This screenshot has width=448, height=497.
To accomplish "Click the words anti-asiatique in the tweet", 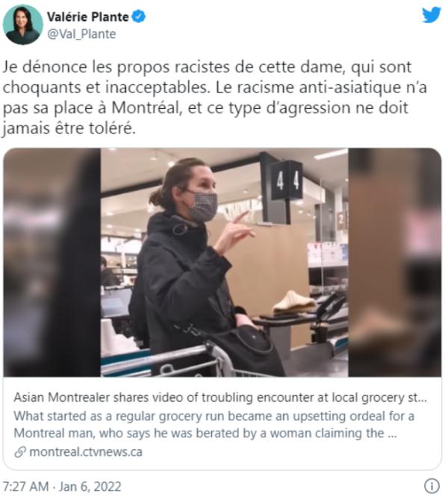I will pos(349,87).
